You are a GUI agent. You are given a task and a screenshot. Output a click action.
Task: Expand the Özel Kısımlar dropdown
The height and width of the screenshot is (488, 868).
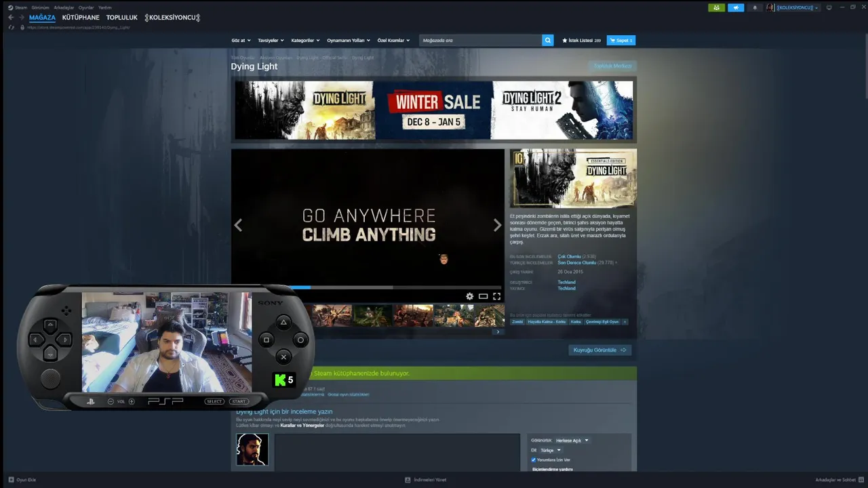point(393,41)
